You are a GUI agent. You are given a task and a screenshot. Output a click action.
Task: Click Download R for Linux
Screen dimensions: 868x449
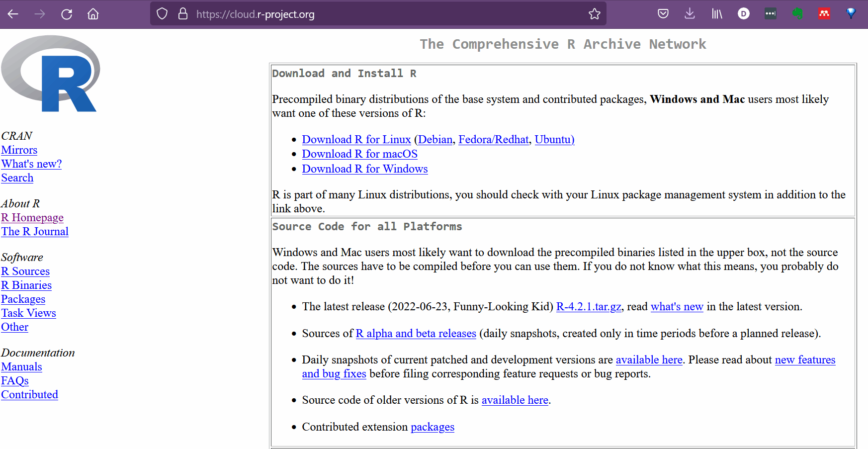[x=356, y=140]
